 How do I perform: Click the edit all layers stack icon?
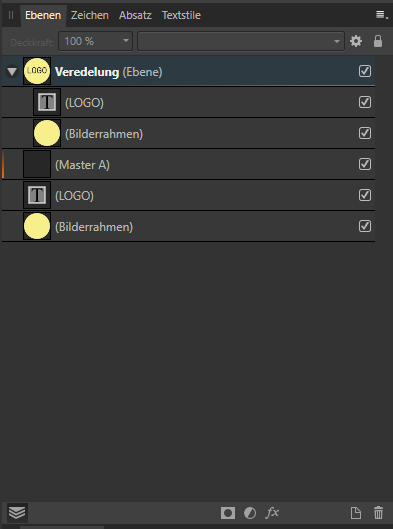(x=17, y=513)
